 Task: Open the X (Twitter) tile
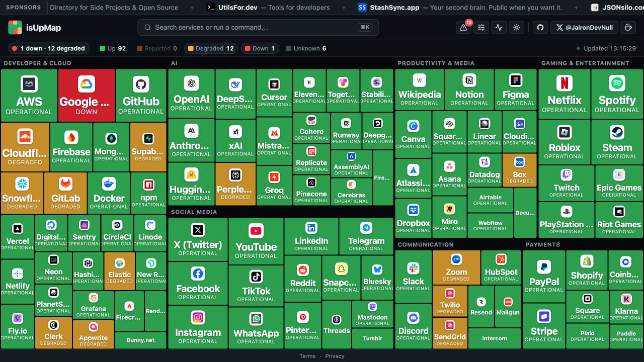(198, 239)
